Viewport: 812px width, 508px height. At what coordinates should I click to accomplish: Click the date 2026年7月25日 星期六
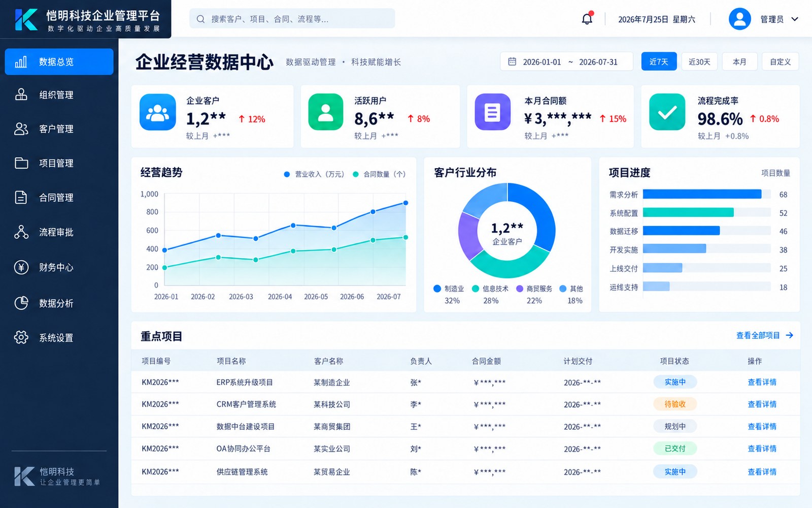point(657,19)
